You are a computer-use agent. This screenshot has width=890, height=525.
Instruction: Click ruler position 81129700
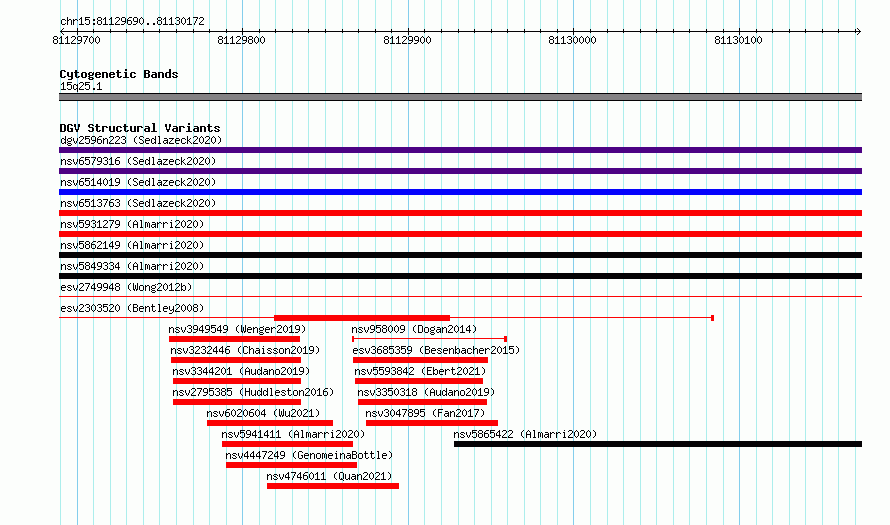77,40
